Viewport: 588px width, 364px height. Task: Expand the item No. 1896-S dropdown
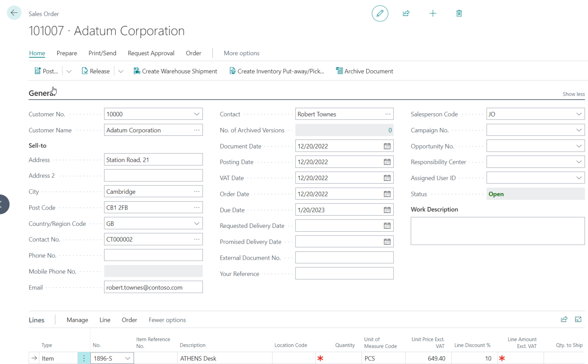coord(128,358)
